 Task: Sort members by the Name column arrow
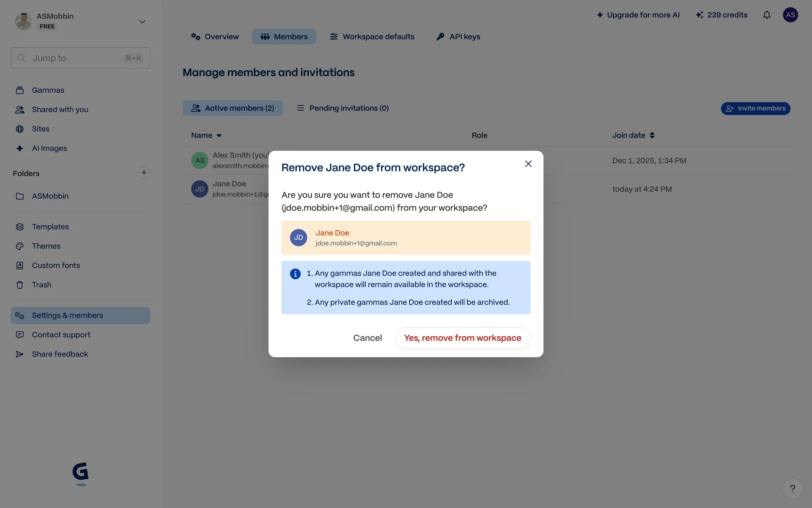click(x=219, y=135)
